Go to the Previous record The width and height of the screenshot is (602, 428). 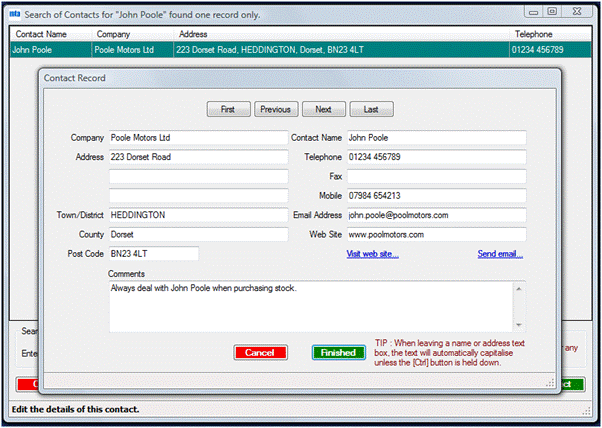275,109
